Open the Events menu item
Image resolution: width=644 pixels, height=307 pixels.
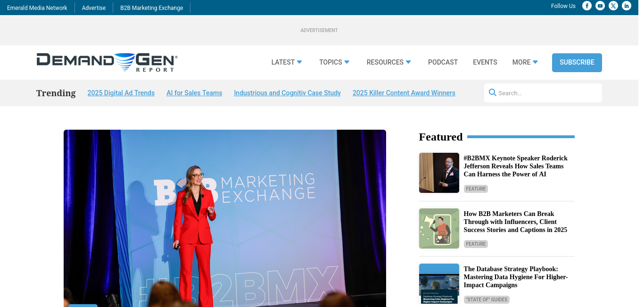[485, 62]
